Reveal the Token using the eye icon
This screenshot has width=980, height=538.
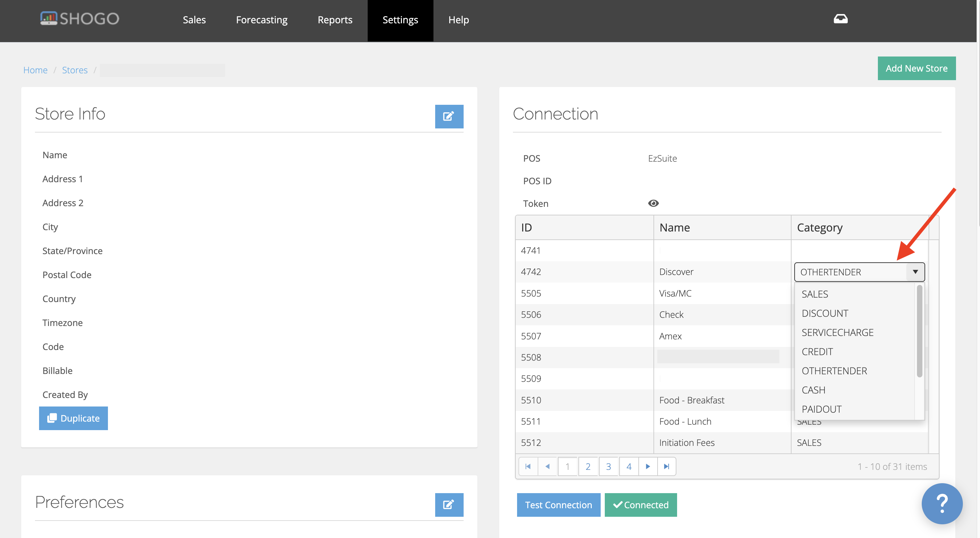653,203
